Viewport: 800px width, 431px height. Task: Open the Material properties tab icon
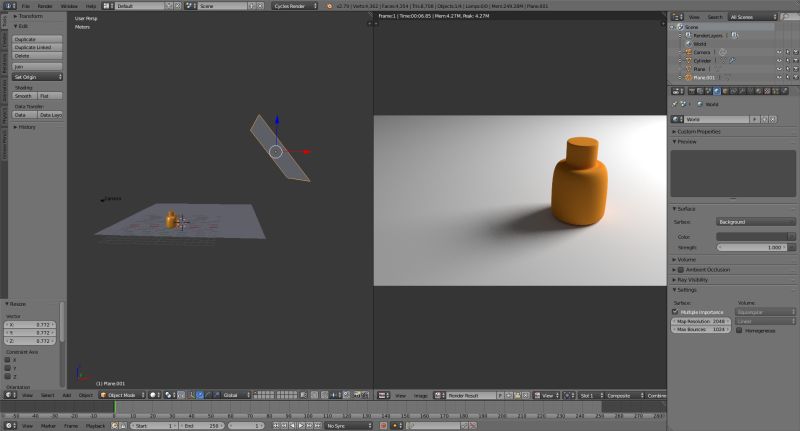(x=758, y=91)
